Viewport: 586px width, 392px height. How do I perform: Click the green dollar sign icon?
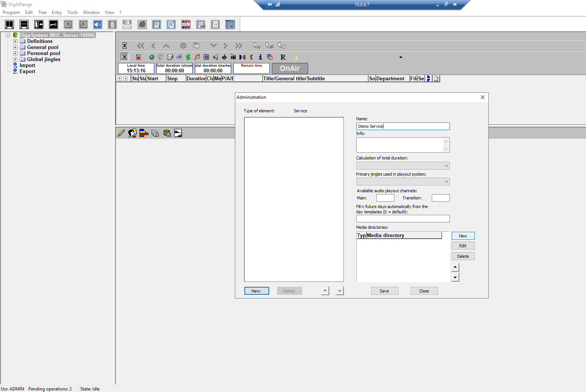coord(188,57)
